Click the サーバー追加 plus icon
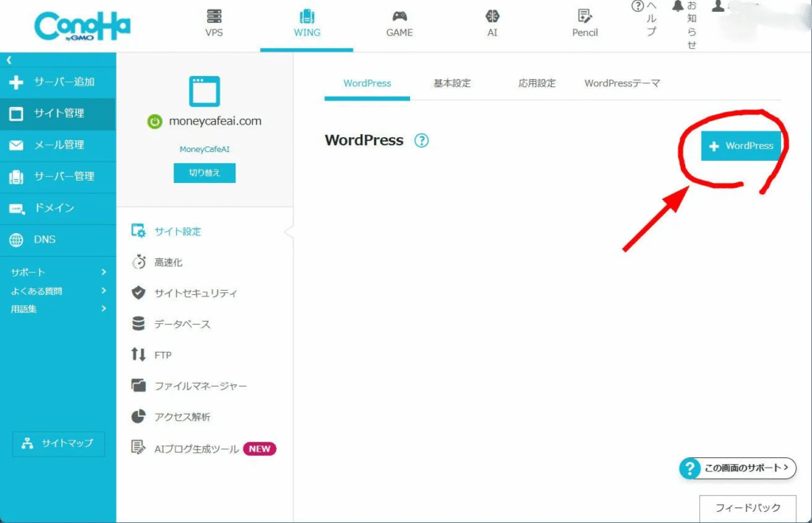 click(x=16, y=82)
